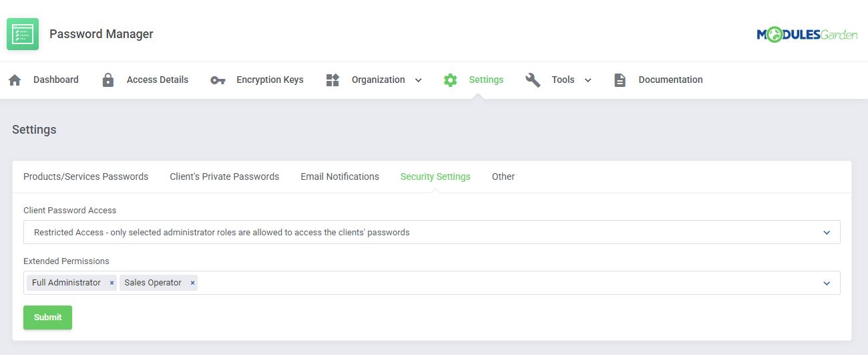Go to the Dashboard menu item
This screenshot has width=868, height=355.
tap(56, 80)
